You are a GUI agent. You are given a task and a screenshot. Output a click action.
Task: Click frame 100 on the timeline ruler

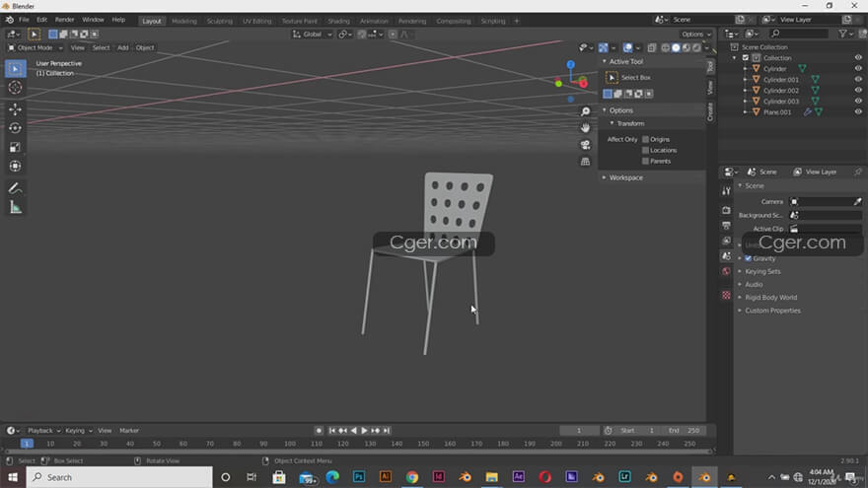(x=290, y=444)
